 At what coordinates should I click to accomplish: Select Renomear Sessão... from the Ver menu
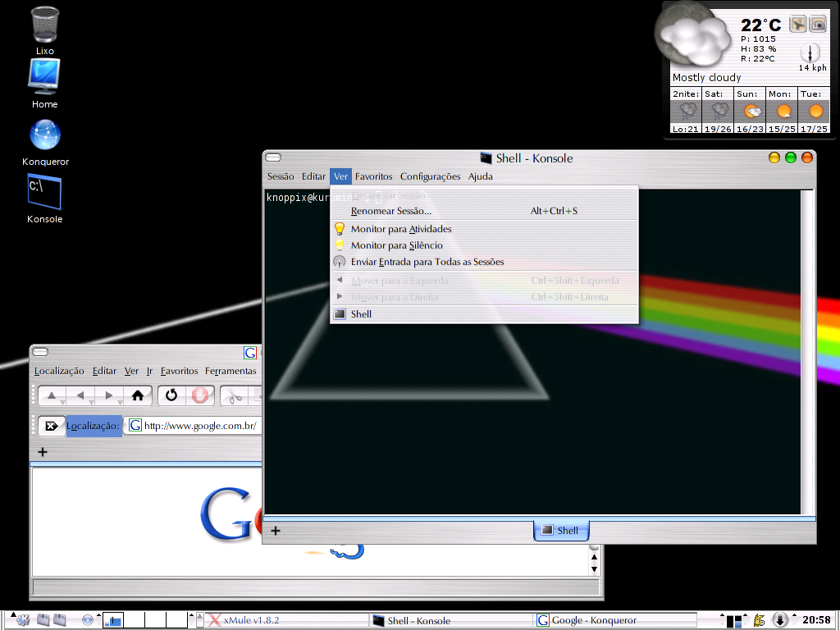[484, 211]
